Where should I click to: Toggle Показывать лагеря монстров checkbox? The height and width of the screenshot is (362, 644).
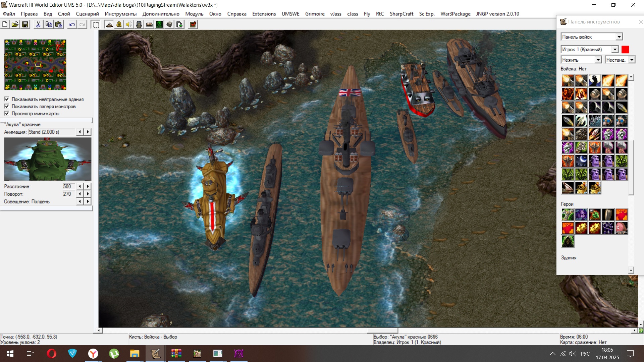tap(7, 106)
